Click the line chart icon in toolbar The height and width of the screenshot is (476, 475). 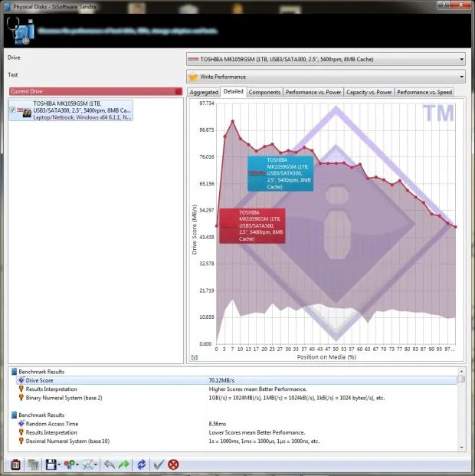pos(88,465)
